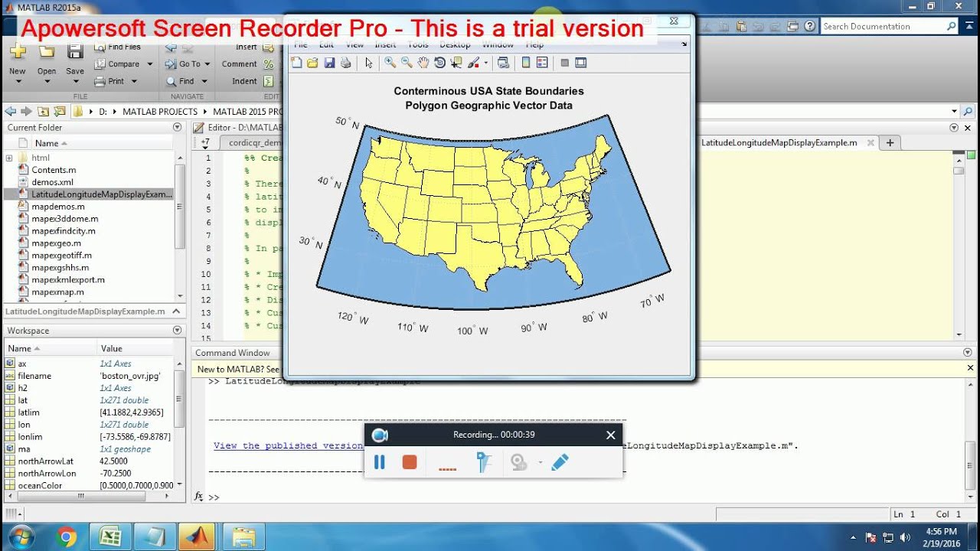Add a new editor tab with plus
Image resolution: width=980 pixels, height=551 pixels.
click(890, 142)
